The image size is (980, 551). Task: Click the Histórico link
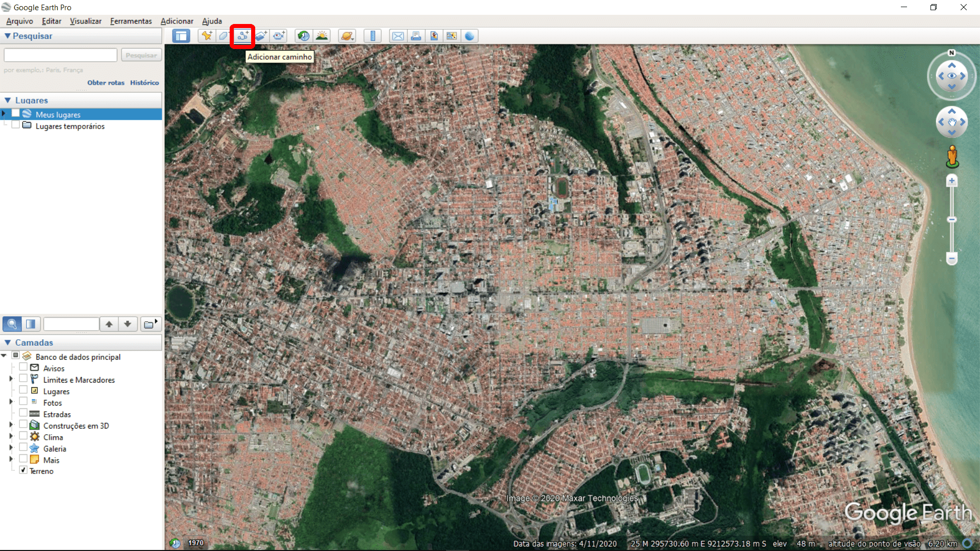[x=144, y=82]
